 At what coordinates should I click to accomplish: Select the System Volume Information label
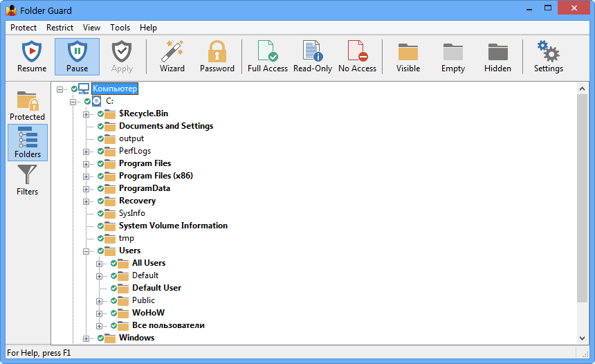pyautogui.click(x=174, y=226)
